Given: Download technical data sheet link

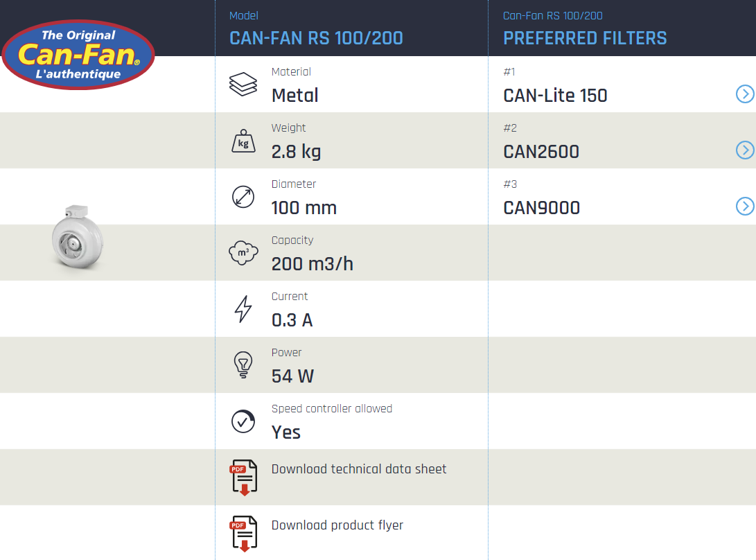Looking at the screenshot, I should point(359,469).
